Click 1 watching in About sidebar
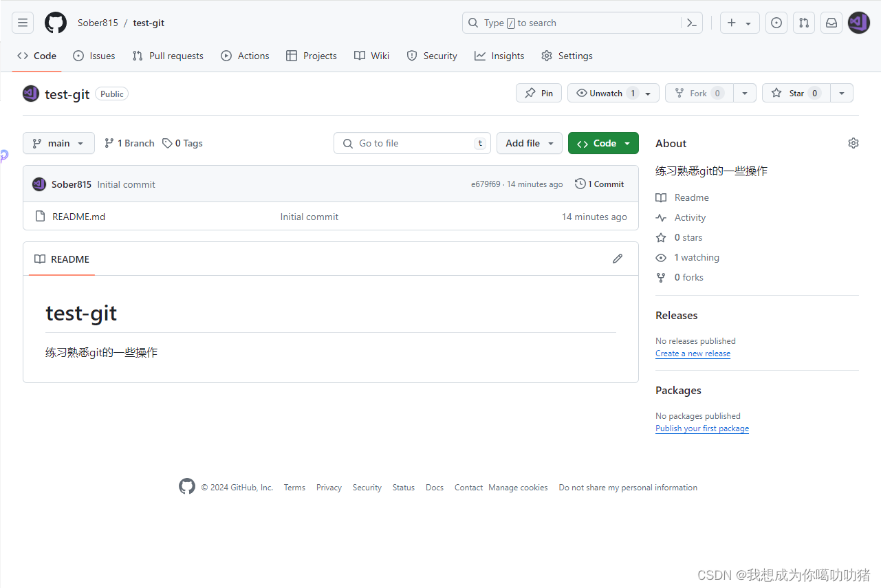The image size is (881, 588). click(x=688, y=257)
